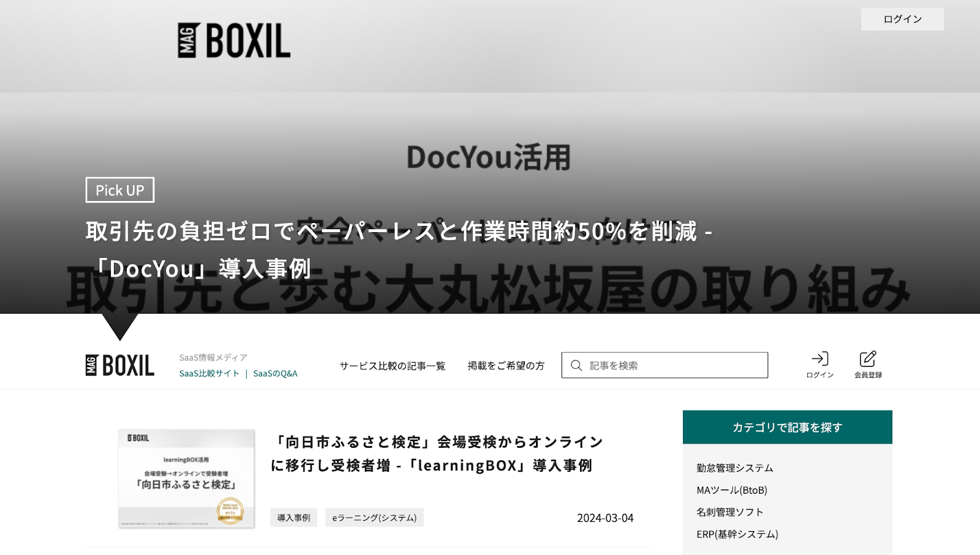Click the magnifier search icon

[x=576, y=366]
